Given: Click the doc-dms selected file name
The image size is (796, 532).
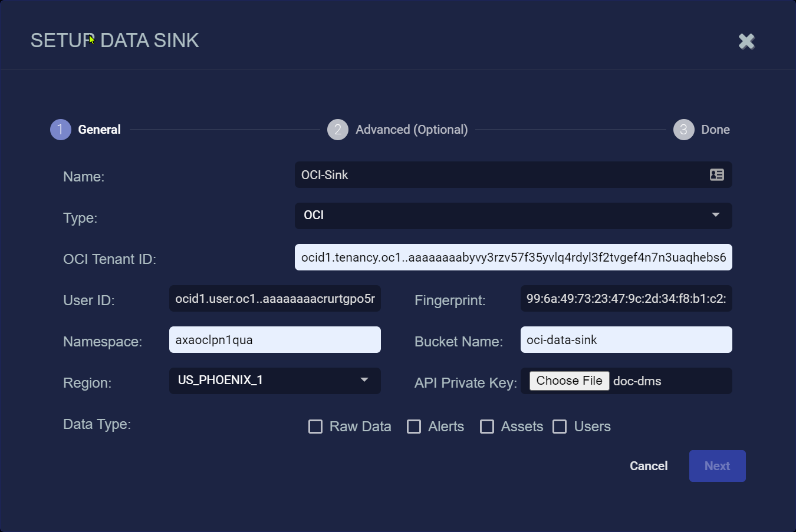Looking at the screenshot, I should (637, 381).
